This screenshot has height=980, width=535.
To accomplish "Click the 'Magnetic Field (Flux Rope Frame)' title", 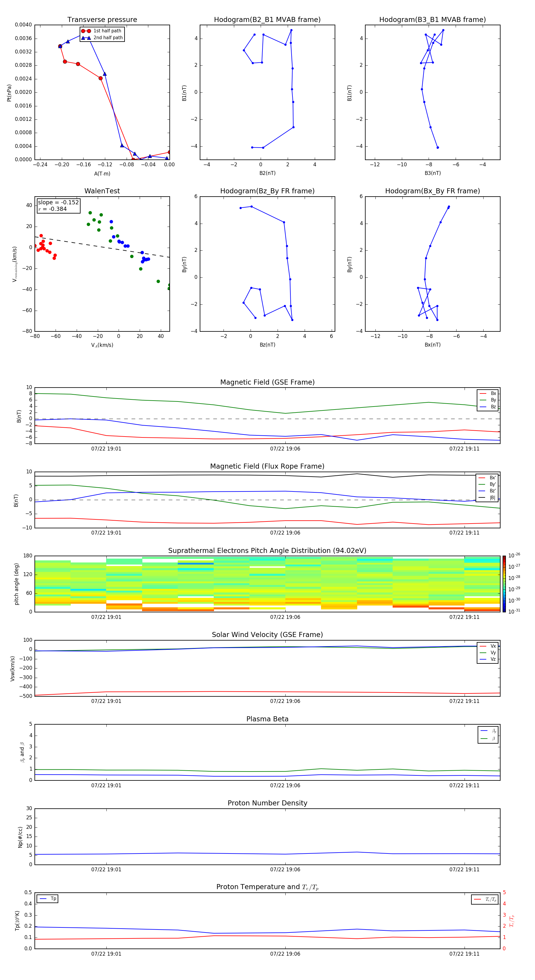I will 267,467.
